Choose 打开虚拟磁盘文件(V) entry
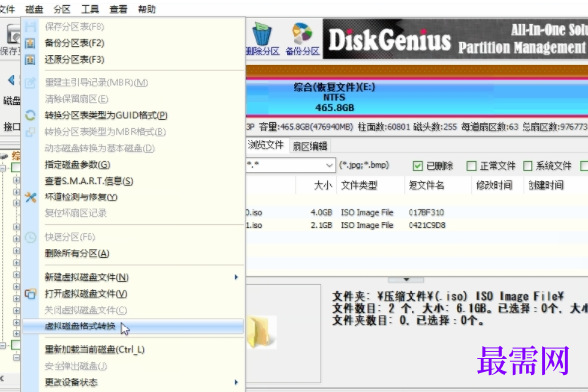Viewport: 588px width, 392px height. 133,294
